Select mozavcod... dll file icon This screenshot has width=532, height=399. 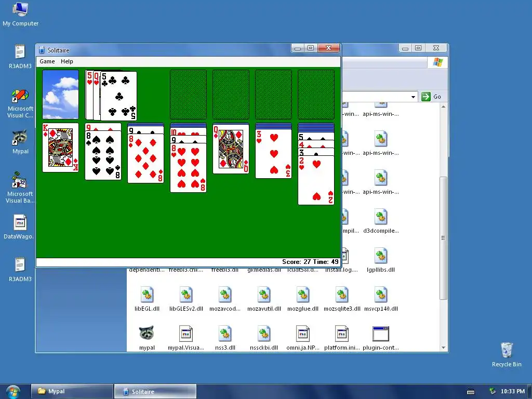[x=225, y=299]
